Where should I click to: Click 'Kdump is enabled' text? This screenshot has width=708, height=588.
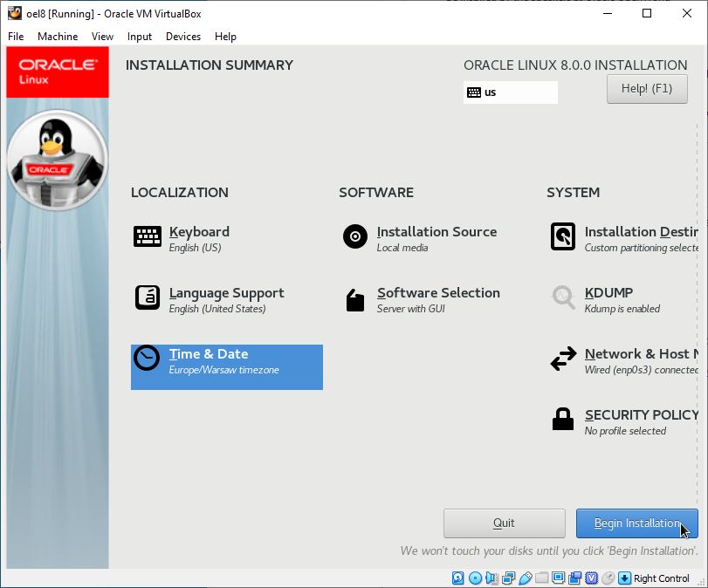coord(622,309)
